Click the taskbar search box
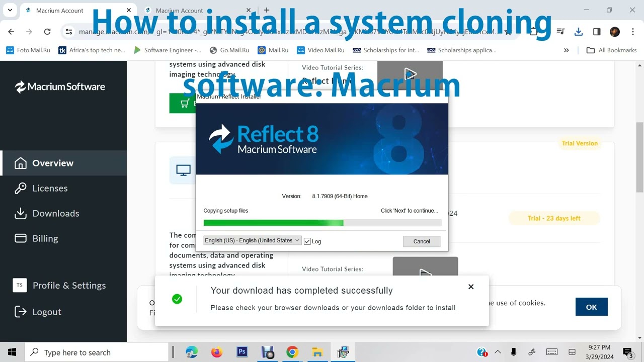Viewport: 644px width, 362px height. coord(97,352)
